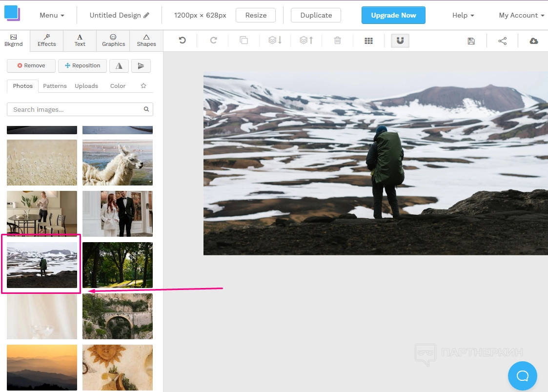
Task: Open the Color background tab
Action: pyautogui.click(x=118, y=86)
